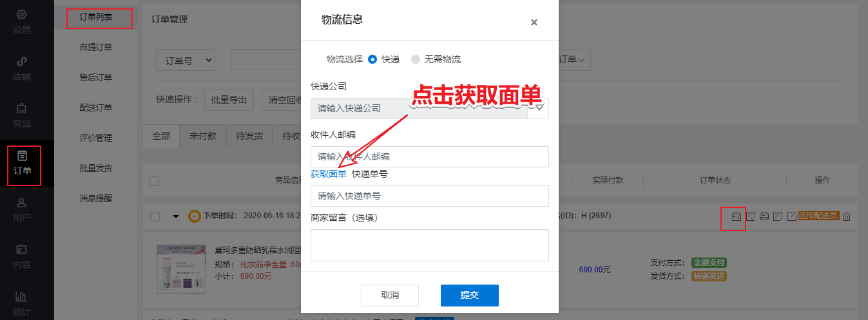Click the 获取面单 link
The image size is (868, 320).
328,174
